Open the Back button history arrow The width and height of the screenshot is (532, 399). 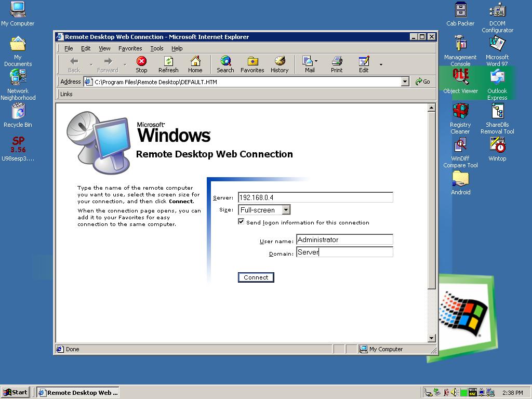point(91,64)
